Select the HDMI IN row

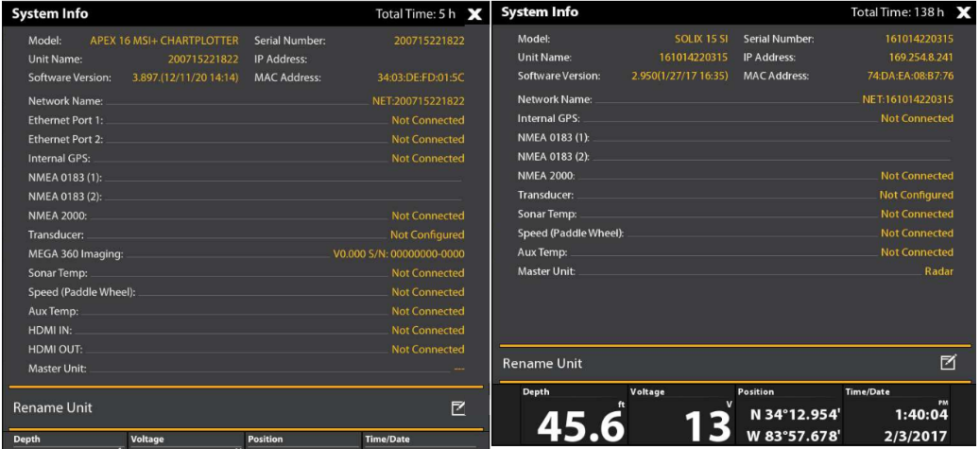(247, 330)
